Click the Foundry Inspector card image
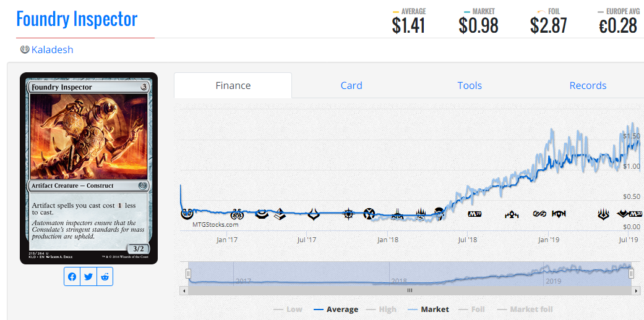Viewport: 644px width, 320px height. [x=88, y=168]
